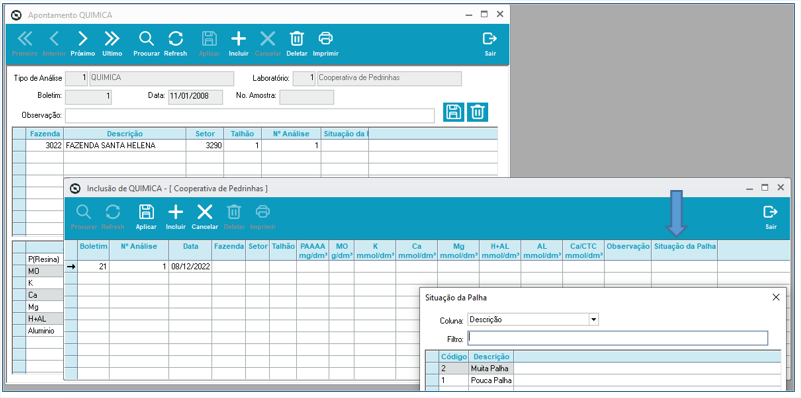Click the Observação input field
This screenshot has width=801, height=398.
(x=249, y=115)
